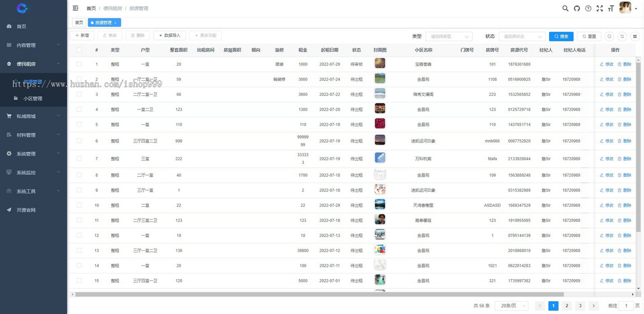
Task: Open cover image of row 1 宝能誉峰
Action: pos(380,63)
